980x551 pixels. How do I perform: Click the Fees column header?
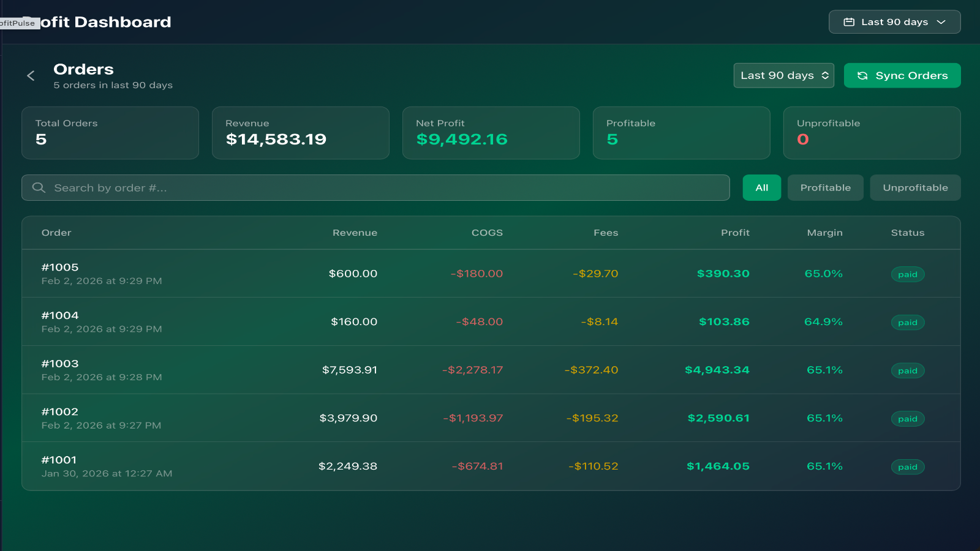pyautogui.click(x=606, y=233)
